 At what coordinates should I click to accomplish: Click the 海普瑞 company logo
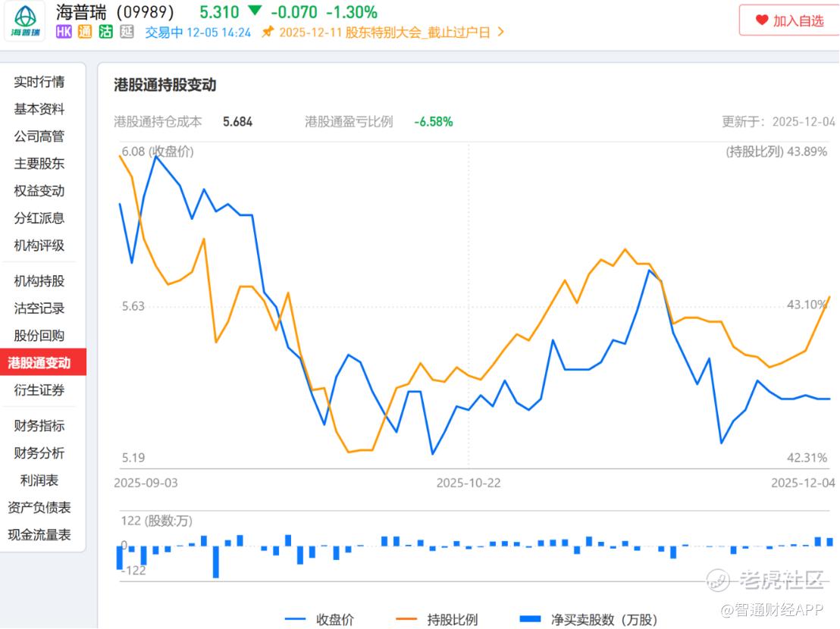tap(25, 21)
